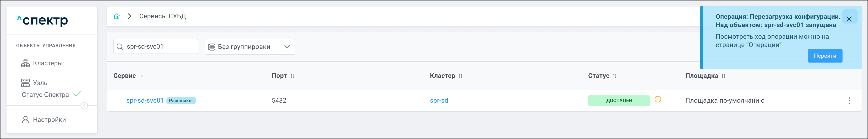Click the home breadcrumb icon
This screenshot has width=868, height=139.
(117, 16)
